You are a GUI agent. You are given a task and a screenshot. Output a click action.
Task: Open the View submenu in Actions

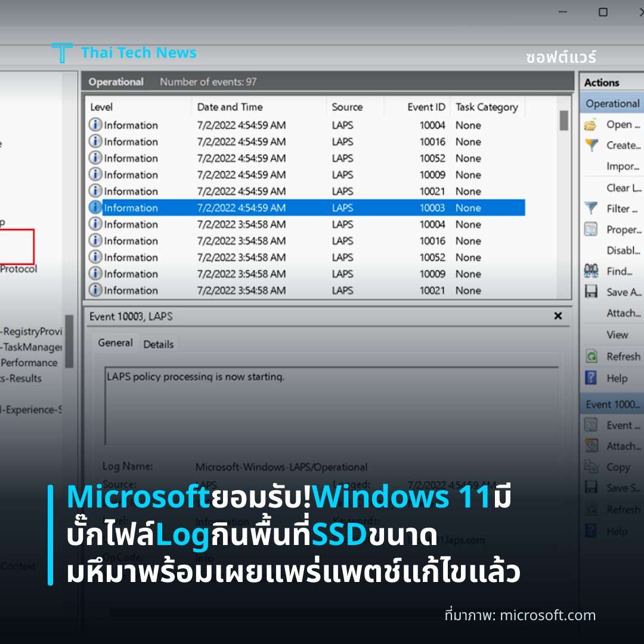pyautogui.click(x=617, y=335)
